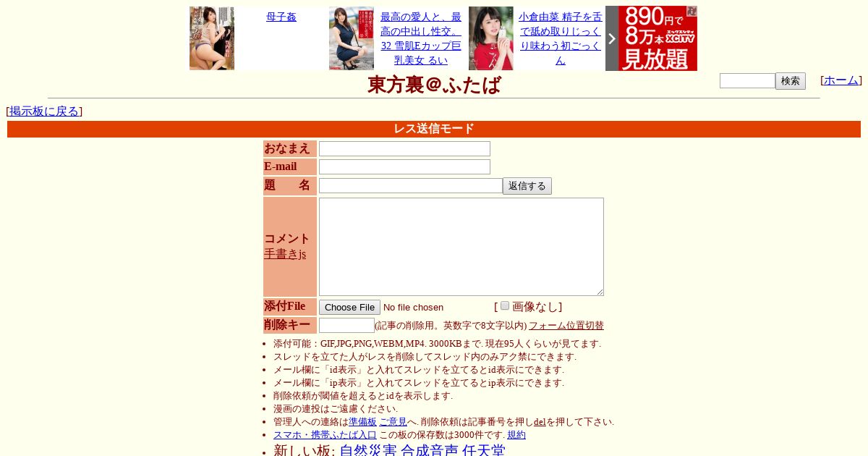Screen dimensions: 868x456
Task: Open the 母子姦 ad link
Action: [281, 17]
